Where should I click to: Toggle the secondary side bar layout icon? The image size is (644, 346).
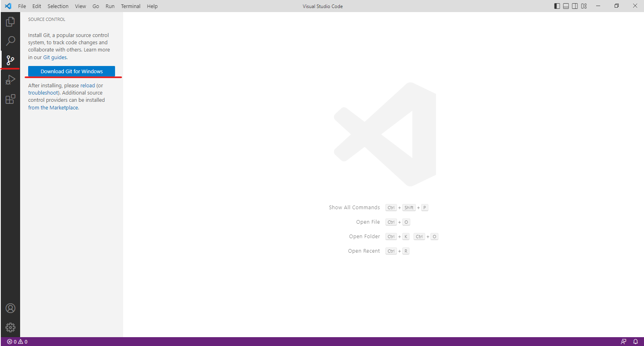pyautogui.click(x=575, y=6)
